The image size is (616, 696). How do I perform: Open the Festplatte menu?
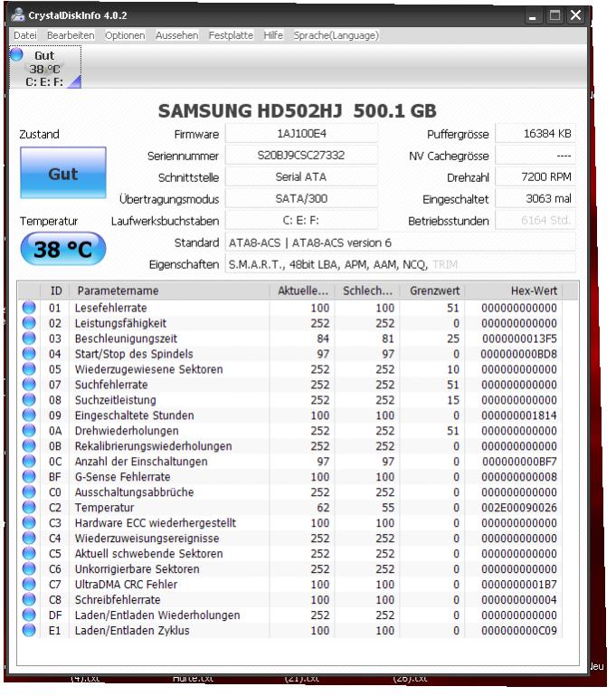(x=231, y=35)
